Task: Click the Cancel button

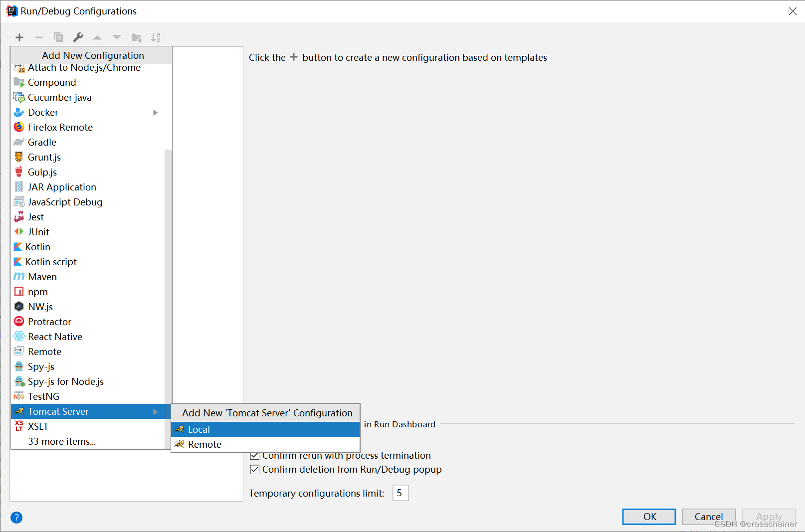Action: (x=709, y=517)
